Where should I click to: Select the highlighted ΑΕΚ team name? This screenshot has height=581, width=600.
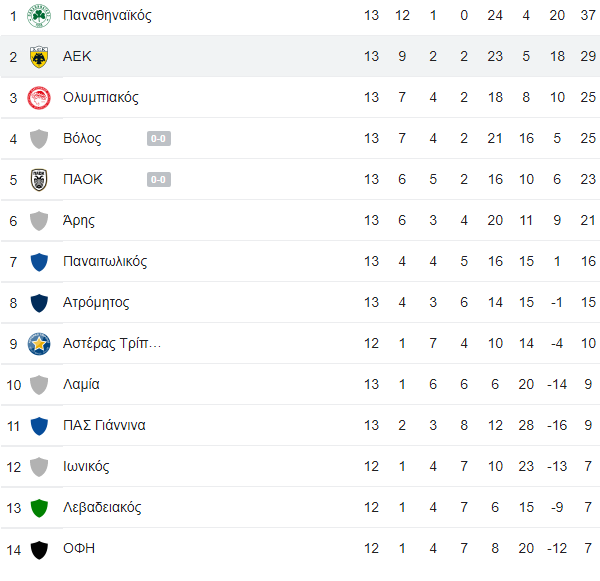[x=77, y=56]
